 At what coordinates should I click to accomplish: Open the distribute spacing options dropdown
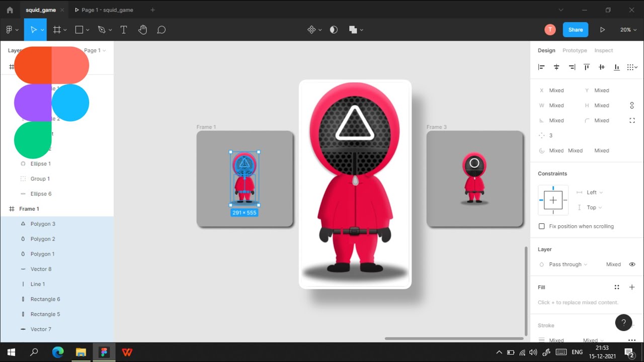(632, 67)
